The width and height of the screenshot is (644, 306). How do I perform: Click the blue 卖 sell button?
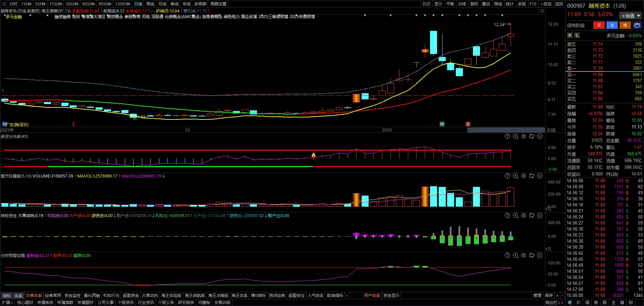point(612,25)
